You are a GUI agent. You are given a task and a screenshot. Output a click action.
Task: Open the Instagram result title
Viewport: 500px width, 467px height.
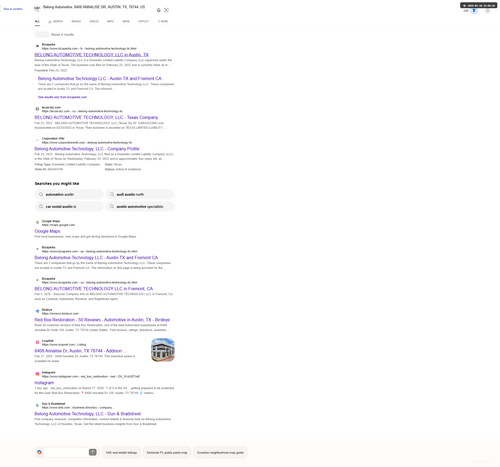(44, 383)
